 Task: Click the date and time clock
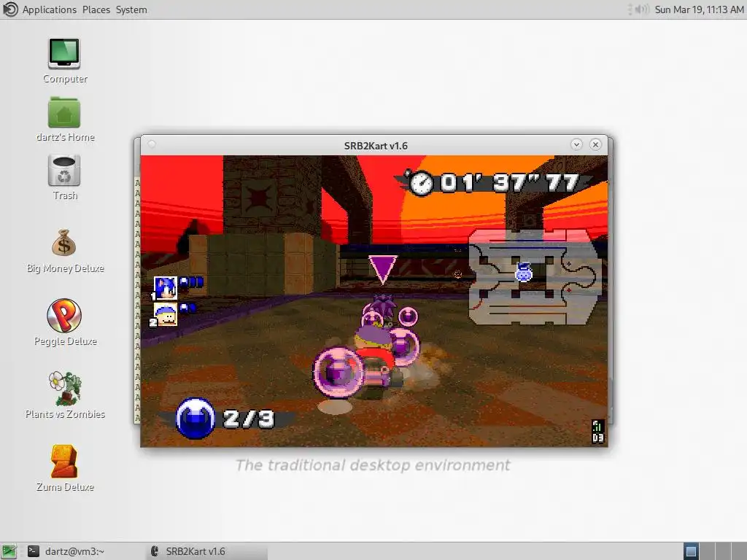pyautogui.click(x=699, y=9)
